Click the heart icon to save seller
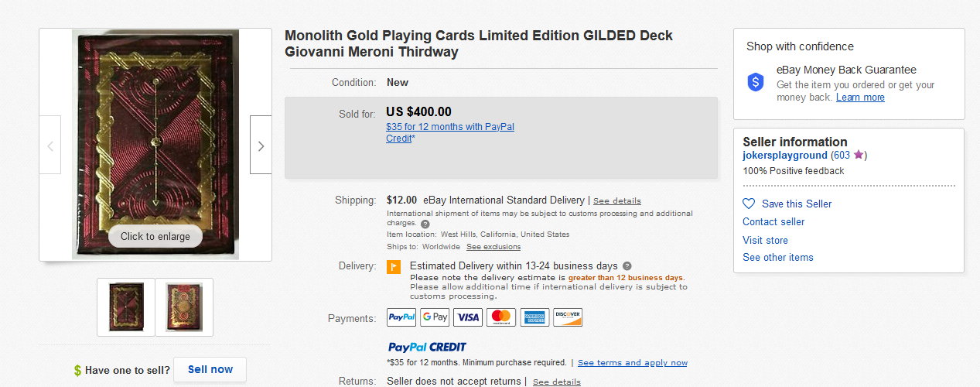This screenshot has height=387, width=980. (749, 204)
